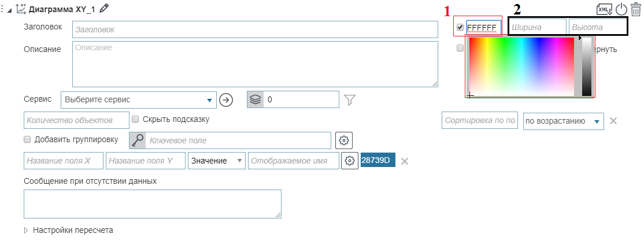The height and width of the screenshot is (241, 644).
Task: Click in the Заголовок input field
Action: click(255, 29)
